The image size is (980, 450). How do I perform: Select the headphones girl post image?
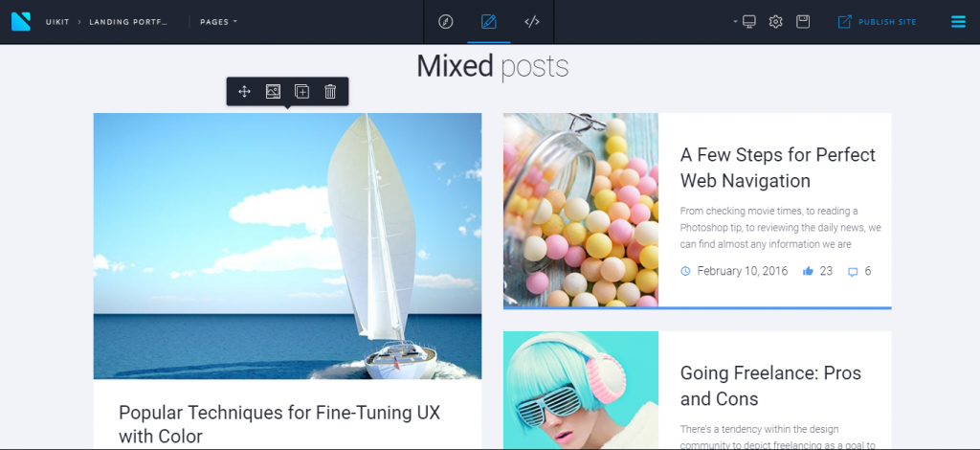[x=581, y=390]
